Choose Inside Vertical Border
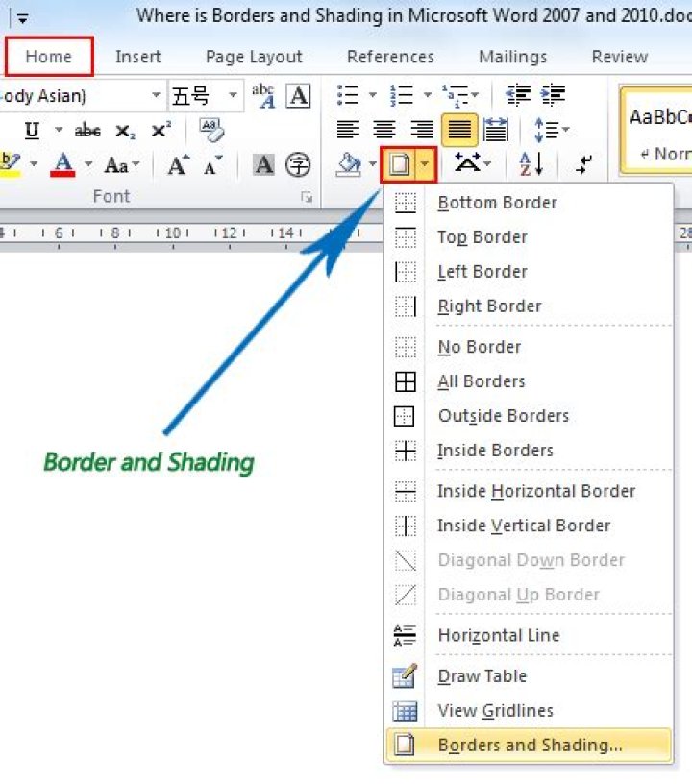The height and width of the screenshot is (784, 692). click(529, 526)
